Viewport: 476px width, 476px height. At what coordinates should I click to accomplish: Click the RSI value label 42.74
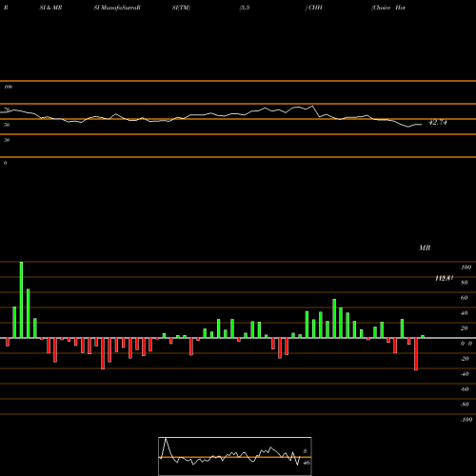(438, 123)
